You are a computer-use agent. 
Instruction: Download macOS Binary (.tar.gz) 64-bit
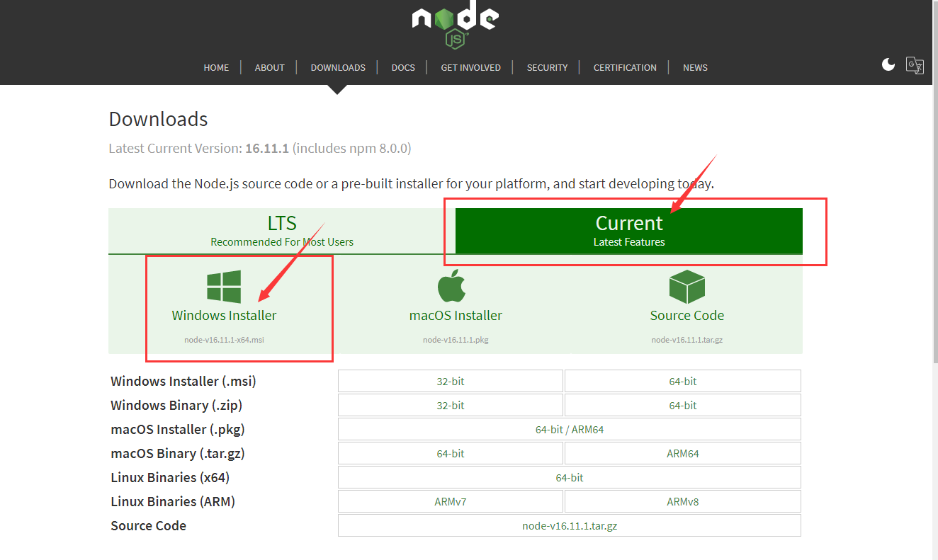(451, 453)
